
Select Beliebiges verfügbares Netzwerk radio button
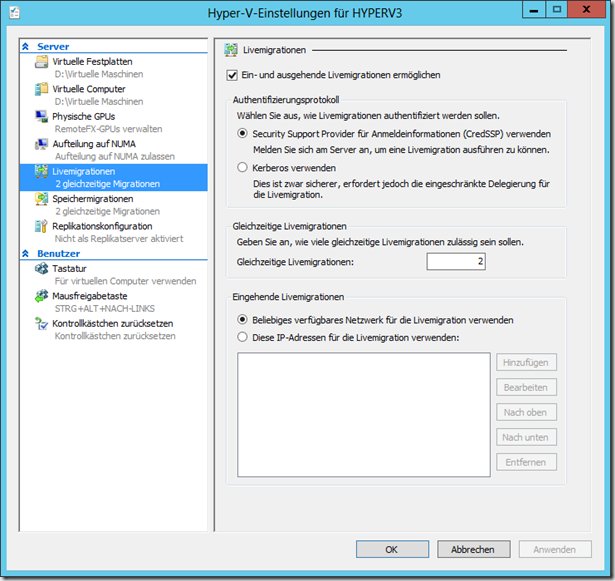point(242,320)
